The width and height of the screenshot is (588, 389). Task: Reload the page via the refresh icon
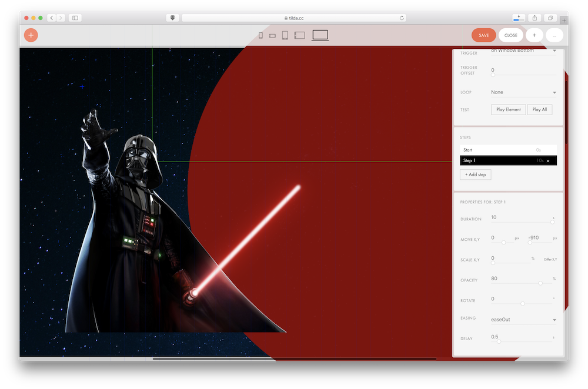[x=402, y=17]
